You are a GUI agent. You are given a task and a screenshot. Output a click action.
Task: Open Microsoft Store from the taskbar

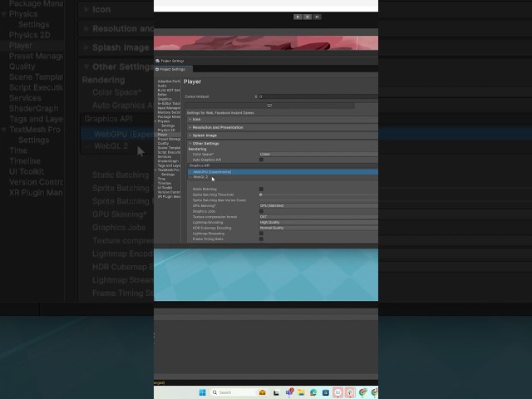coord(326,392)
